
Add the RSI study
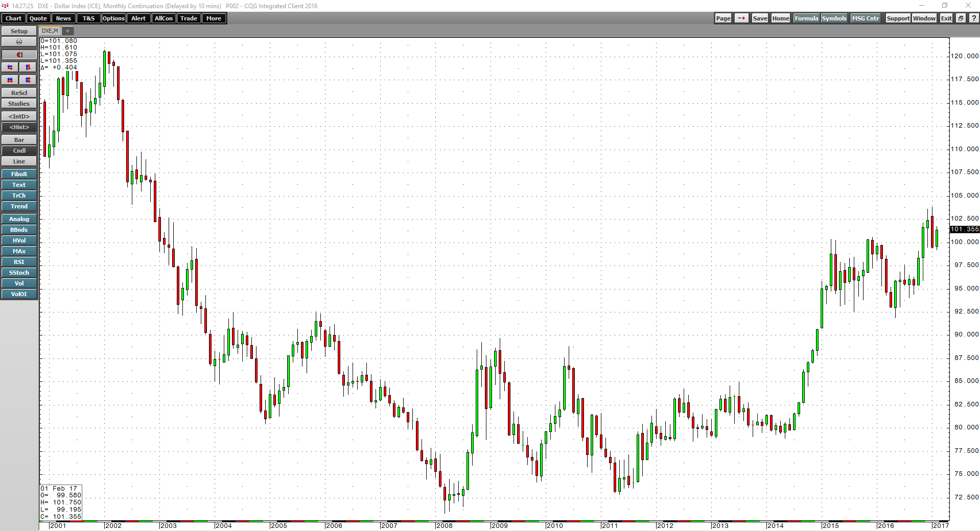click(x=19, y=262)
